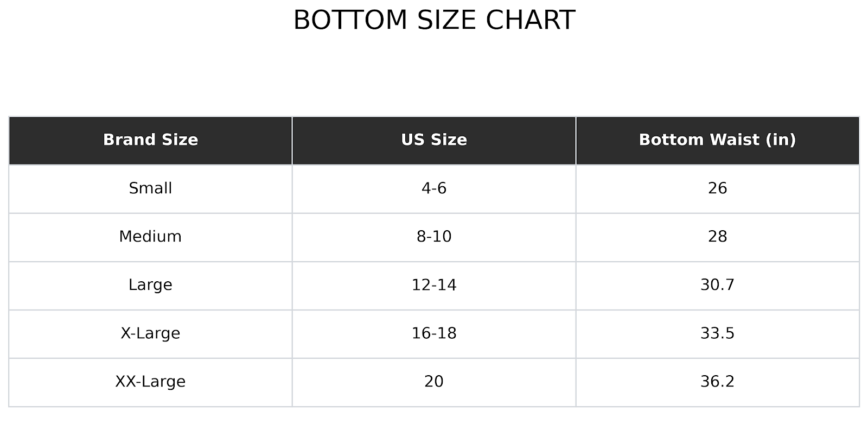
Task: Select the US Size column header
Action: pyautogui.click(x=434, y=140)
